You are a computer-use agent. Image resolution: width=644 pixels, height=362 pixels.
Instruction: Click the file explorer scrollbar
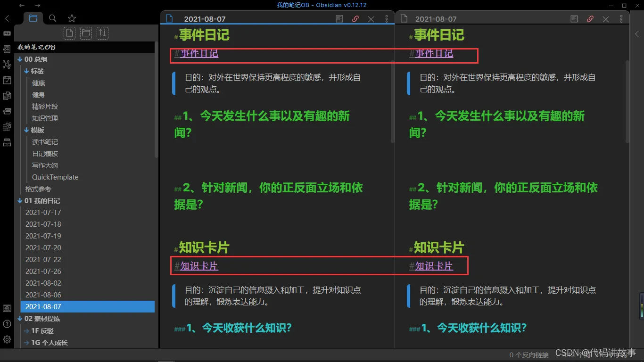click(x=157, y=99)
